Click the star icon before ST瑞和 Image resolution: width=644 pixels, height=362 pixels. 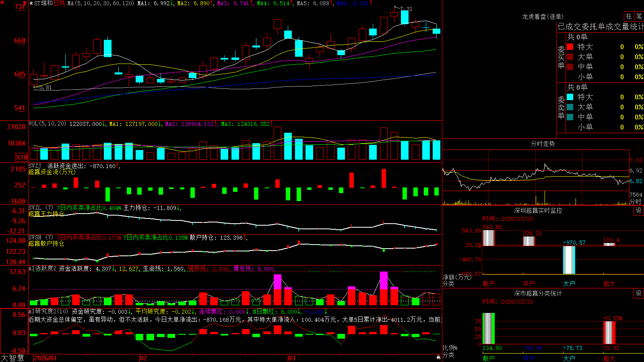coord(31,3)
